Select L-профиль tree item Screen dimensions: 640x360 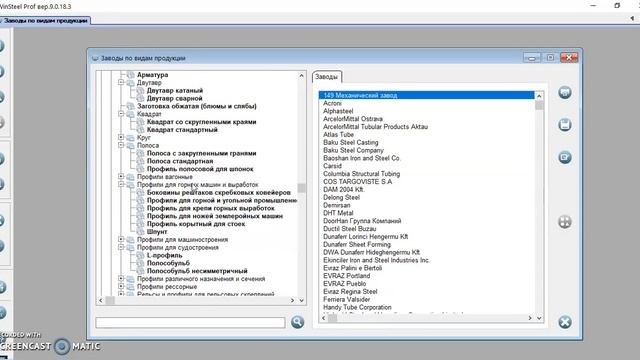[x=164, y=255]
